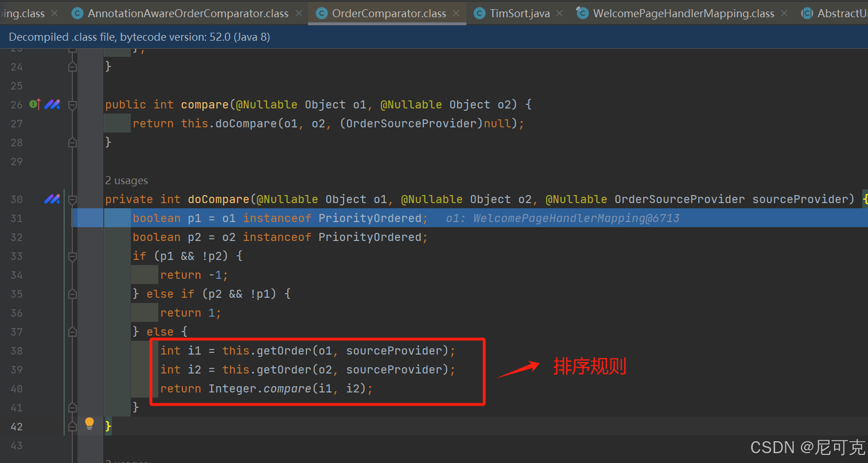The height and width of the screenshot is (463, 868).
Task: Click 'getOrder' call on line 38
Action: 284,351
